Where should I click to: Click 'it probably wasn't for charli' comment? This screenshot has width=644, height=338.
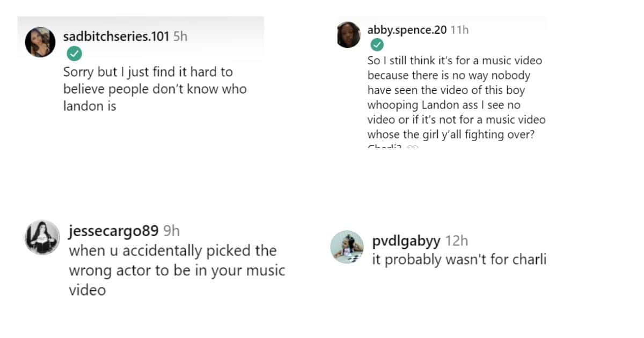pos(459,260)
